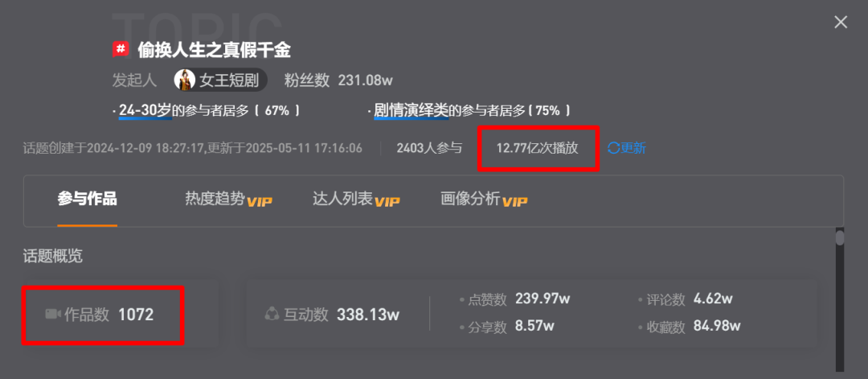Screen dimensions: 868x379
Task: Click the 更新 refresh link
Action: tap(633, 148)
